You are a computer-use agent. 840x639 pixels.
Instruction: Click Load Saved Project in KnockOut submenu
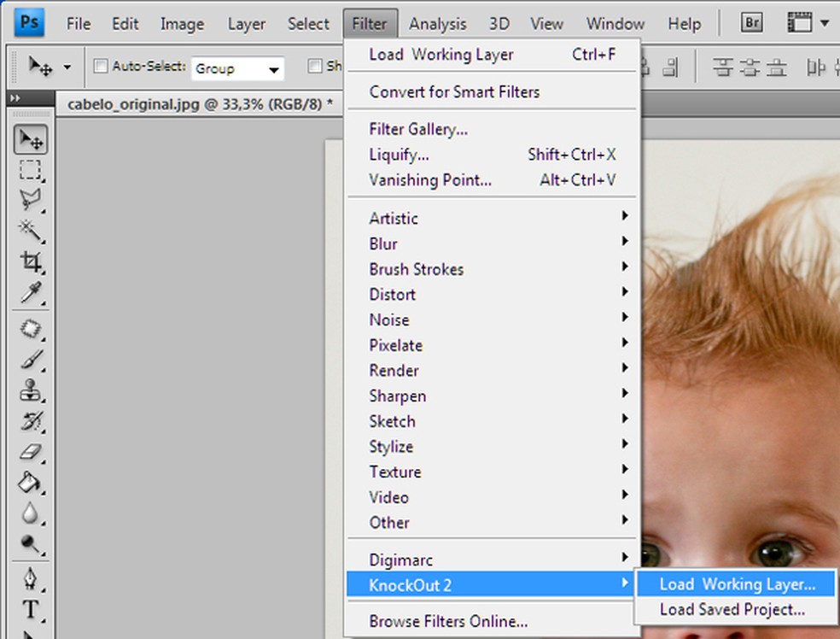[x=736, y=609]
